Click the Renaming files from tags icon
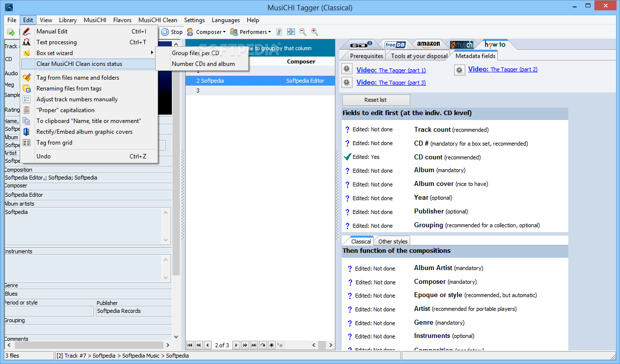Image resolution: width=620 pixels, height=364 pixels. pyautogui.click(x=27, y=89)
